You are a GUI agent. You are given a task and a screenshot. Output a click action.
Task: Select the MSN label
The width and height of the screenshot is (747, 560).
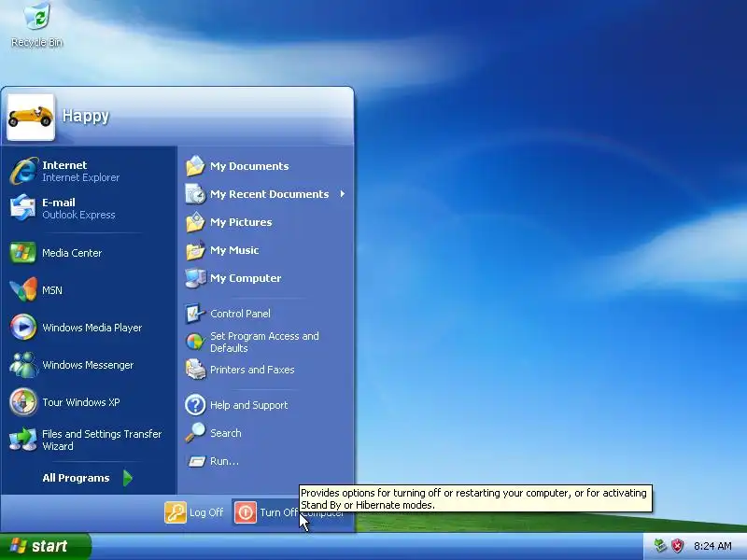[52, 290]
